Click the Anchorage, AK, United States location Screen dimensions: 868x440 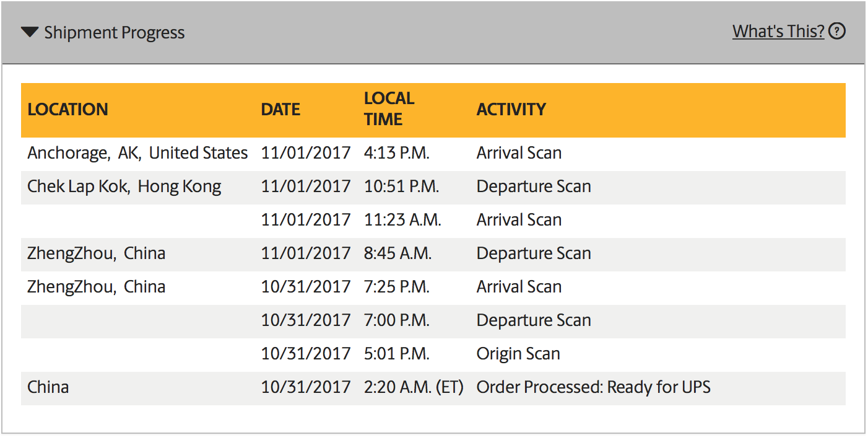coord(137,153)
